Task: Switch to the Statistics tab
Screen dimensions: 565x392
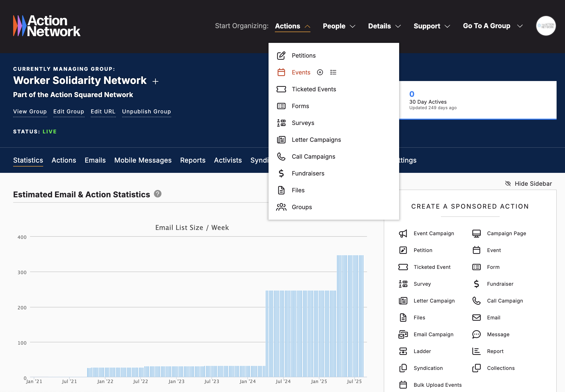Action: tap(28, 160)
